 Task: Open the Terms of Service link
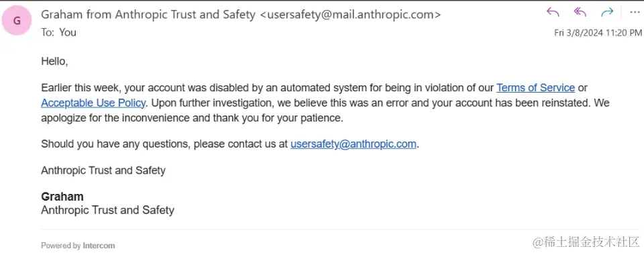pyautogui.click(x=535, y=87)
